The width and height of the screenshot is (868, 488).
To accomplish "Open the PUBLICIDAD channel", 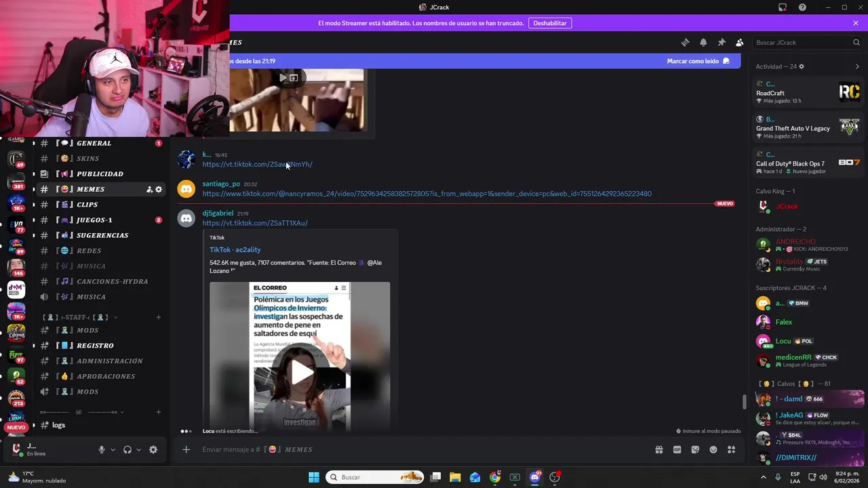I will (x=100, y=174).
